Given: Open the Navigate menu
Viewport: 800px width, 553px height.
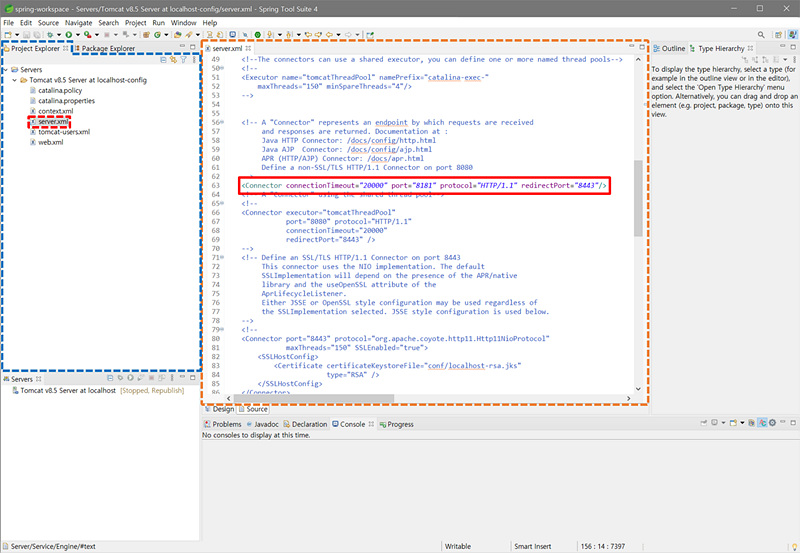Looking at the screenshot, I should 79,22.
